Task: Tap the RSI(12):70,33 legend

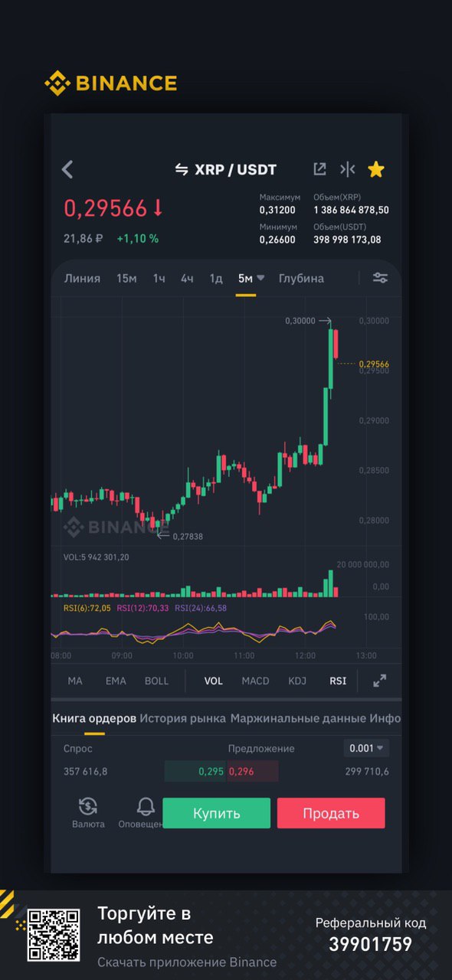Action: coord(142,608)
